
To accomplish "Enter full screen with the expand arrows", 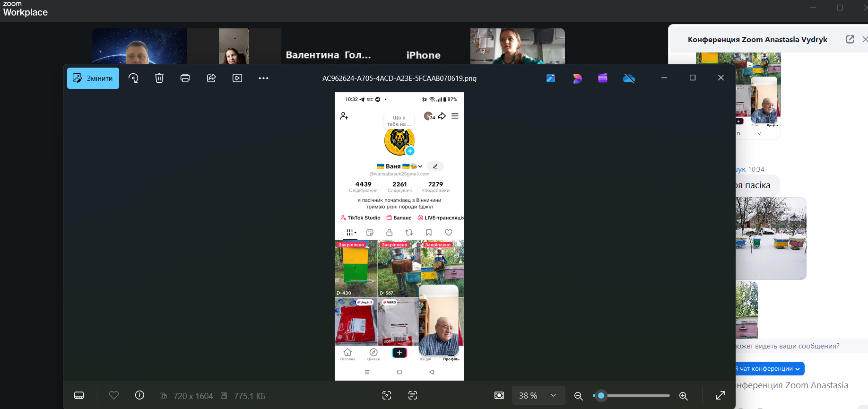I will click(x=720, y=396).
